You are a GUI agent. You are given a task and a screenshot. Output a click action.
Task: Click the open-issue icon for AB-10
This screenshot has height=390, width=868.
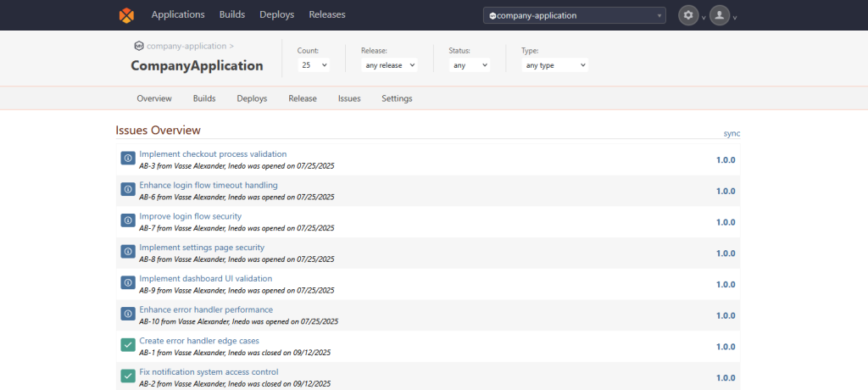[x=128, y=315]
